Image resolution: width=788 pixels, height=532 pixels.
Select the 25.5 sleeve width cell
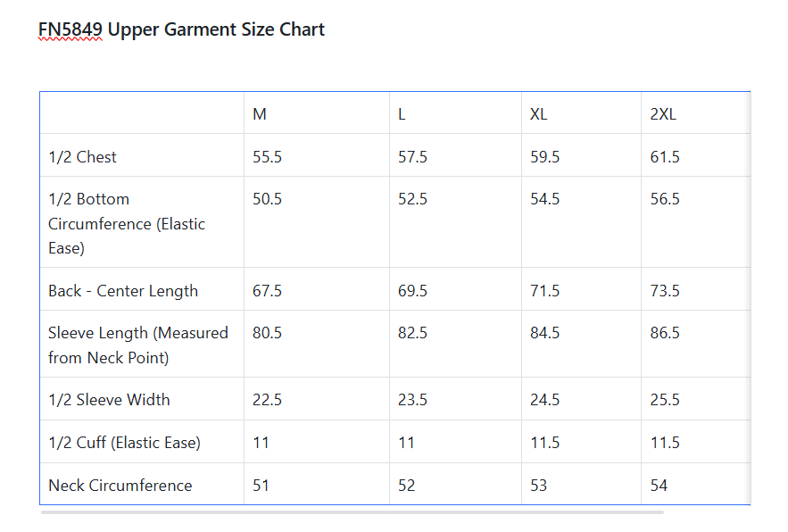click(665, 400)
